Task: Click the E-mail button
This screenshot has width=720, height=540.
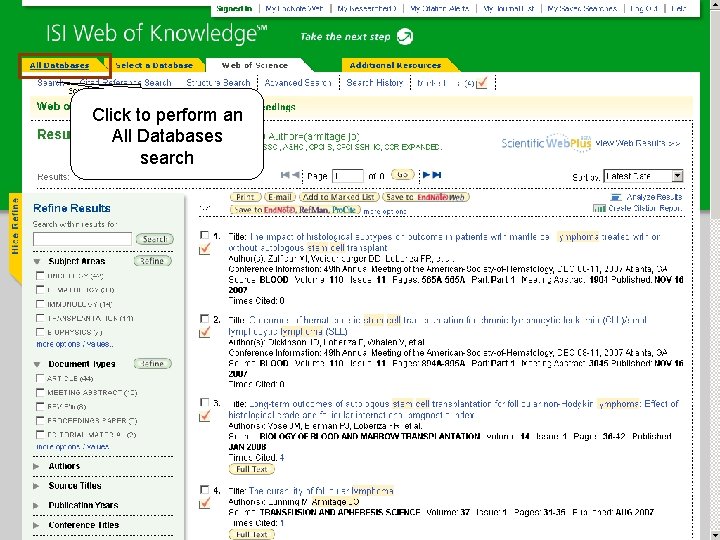Action: 279,197
